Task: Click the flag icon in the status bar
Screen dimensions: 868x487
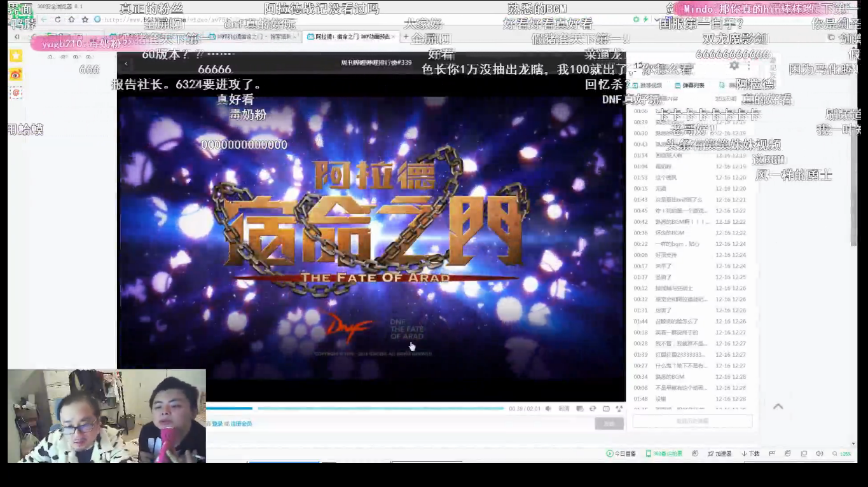Action: (772, 453)
